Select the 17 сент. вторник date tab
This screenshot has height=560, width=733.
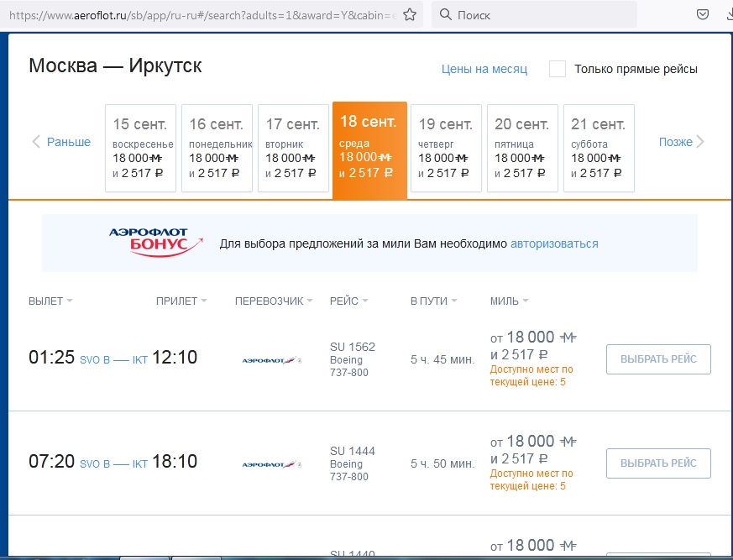click(x=292, y=149)
